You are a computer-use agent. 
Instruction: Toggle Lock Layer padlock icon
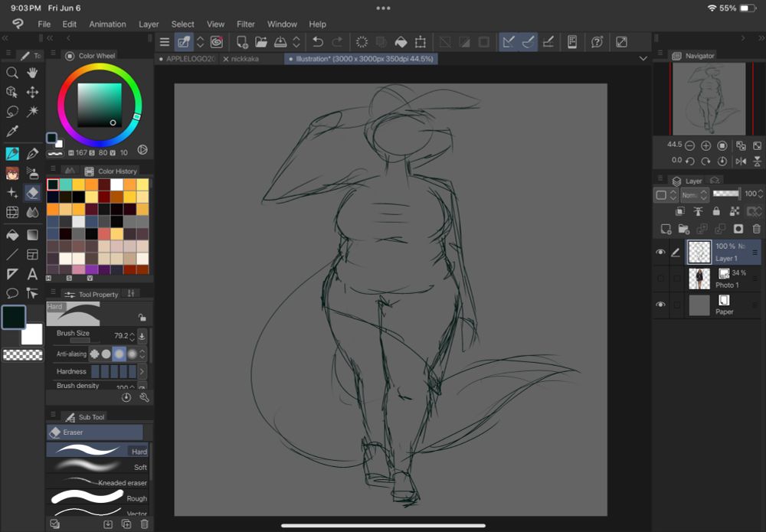(716, 211)
